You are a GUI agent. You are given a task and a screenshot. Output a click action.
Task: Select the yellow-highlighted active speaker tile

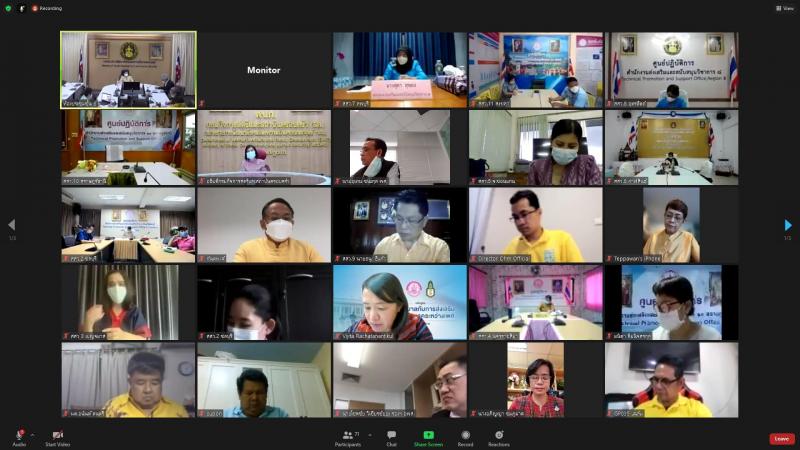128,70
